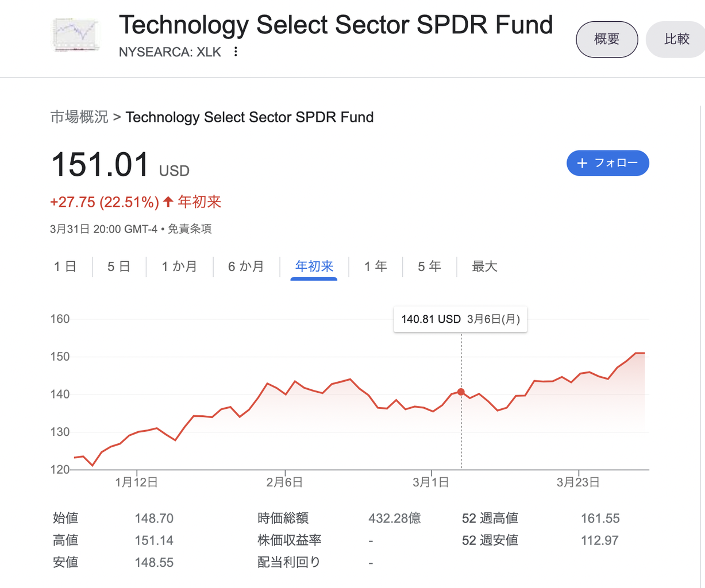Select the 年初来 range tab
The width and height of the screenshot is (705, 588).
(314, 266)
